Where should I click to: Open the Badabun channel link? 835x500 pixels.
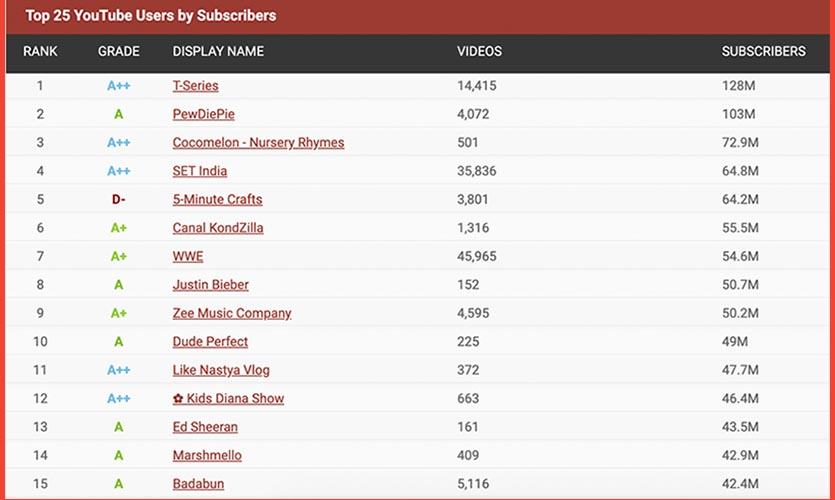(x=199, y=484)
